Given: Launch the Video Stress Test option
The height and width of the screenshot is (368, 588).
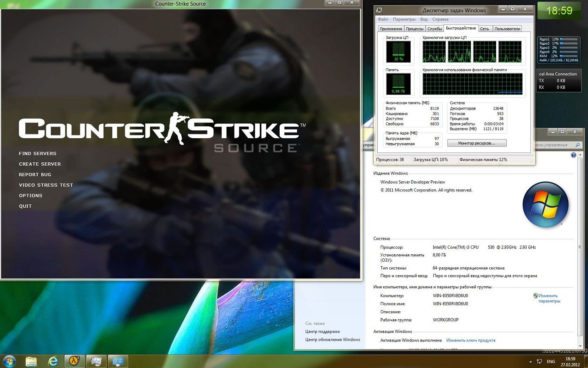Looking at the screenshot, I should tap(46, 185).
